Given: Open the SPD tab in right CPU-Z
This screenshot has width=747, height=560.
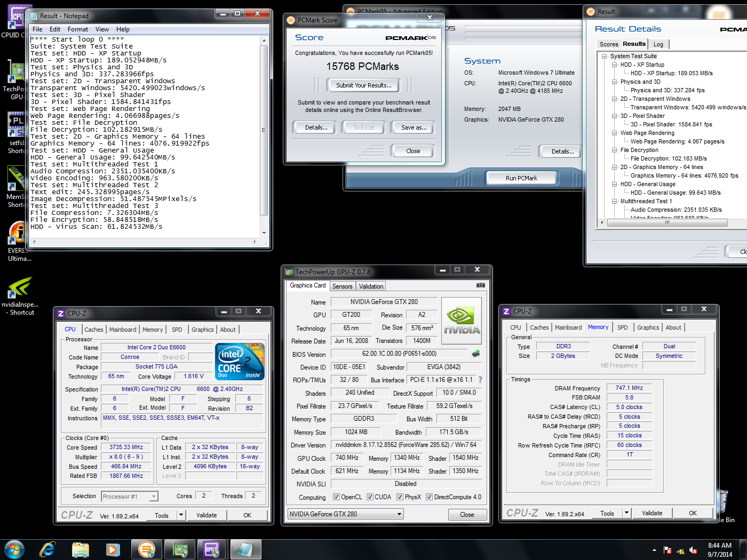Looking at the screenshot, I should click(622, 327).
